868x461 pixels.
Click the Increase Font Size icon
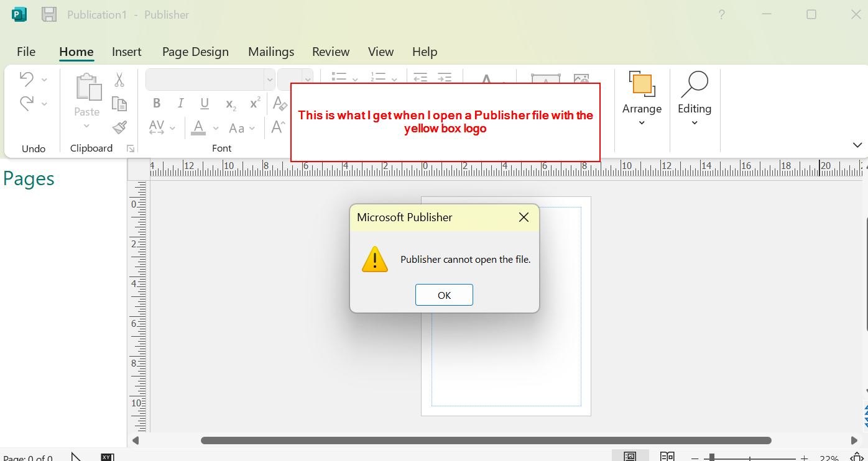click(278, 127)
